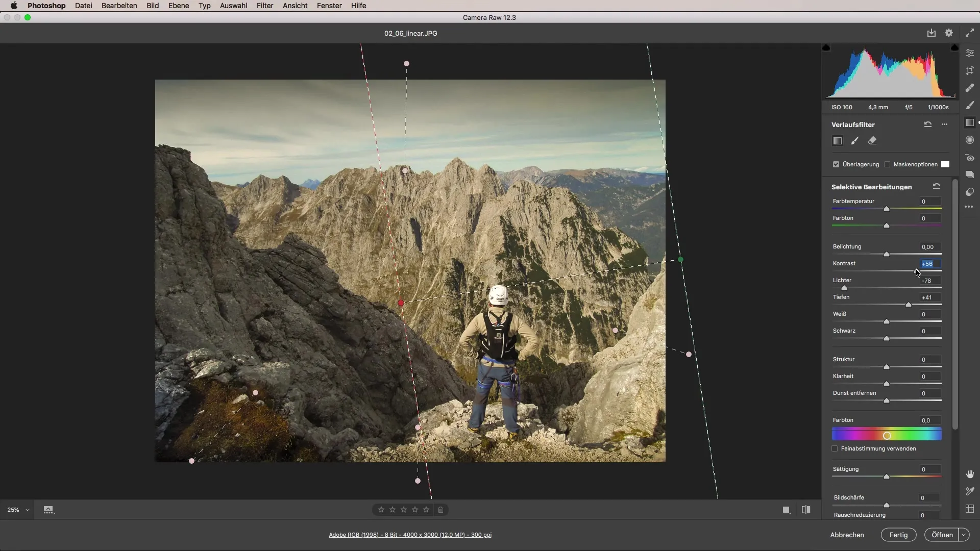Click the filmstrip toggle icon bottom left
Image resolution: width=980 pixels, height=551 pixels.
point(48,510)
